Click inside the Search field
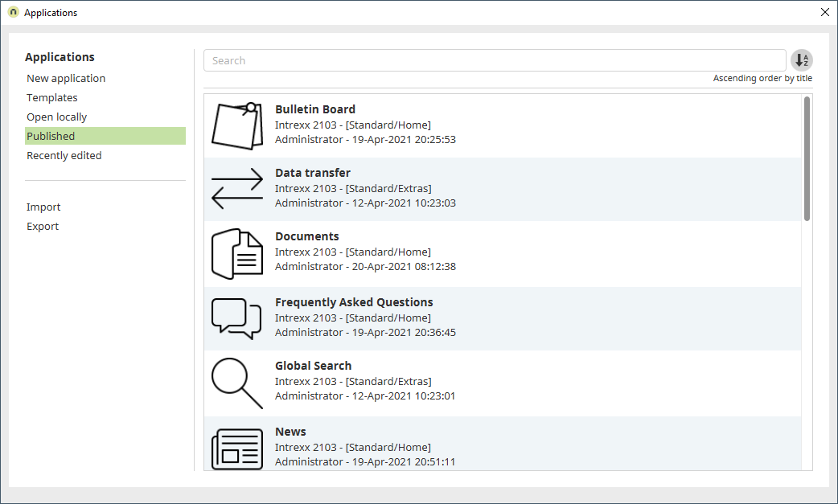Screen dimensions: 838x504 tap(494, 60)
